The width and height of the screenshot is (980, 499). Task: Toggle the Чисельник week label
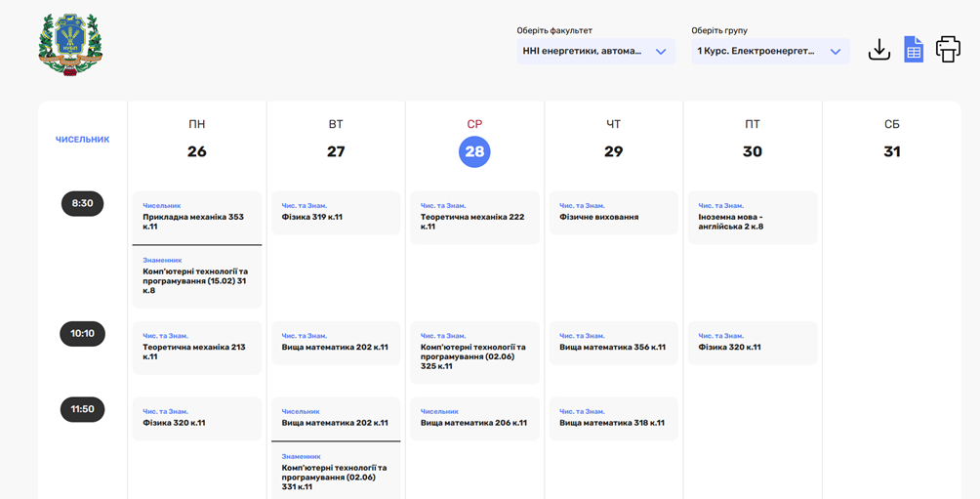coord(82,140)
